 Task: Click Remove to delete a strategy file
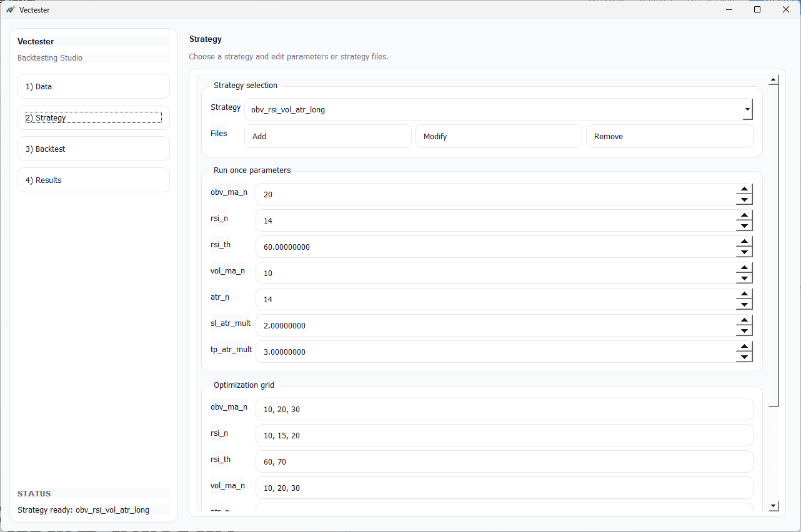click(x=669, y=136)
